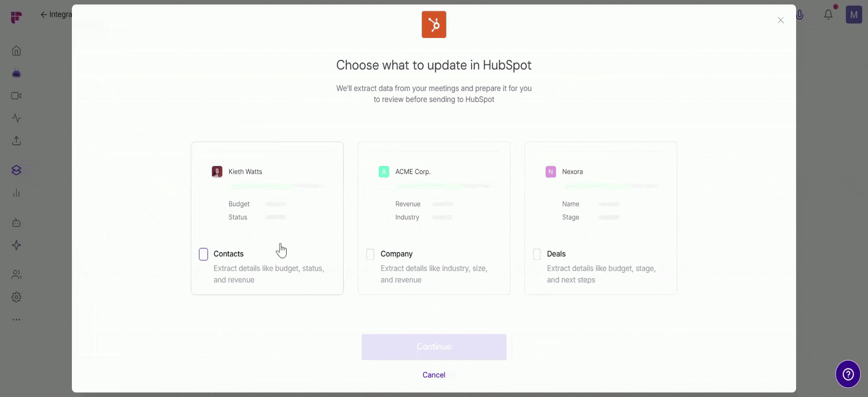
Task: Open the settings gear in sidebar
Action: 16,297
